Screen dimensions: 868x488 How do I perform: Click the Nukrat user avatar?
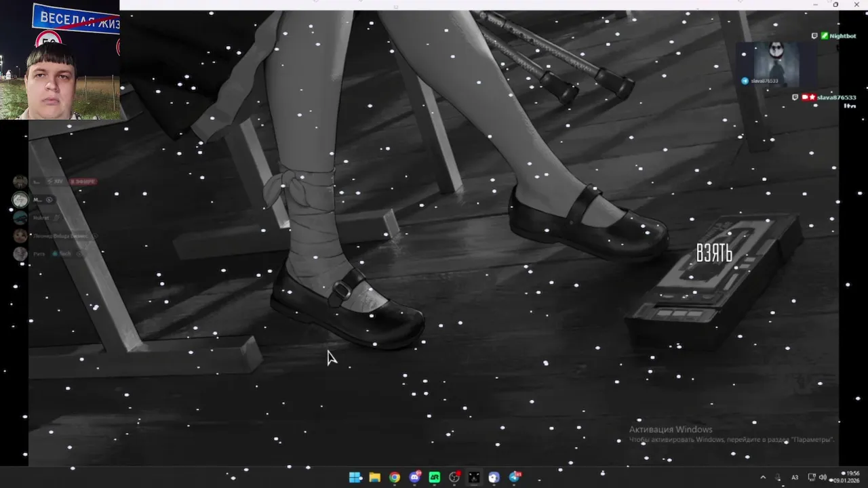pyautogui.click(x=20, y=218)
